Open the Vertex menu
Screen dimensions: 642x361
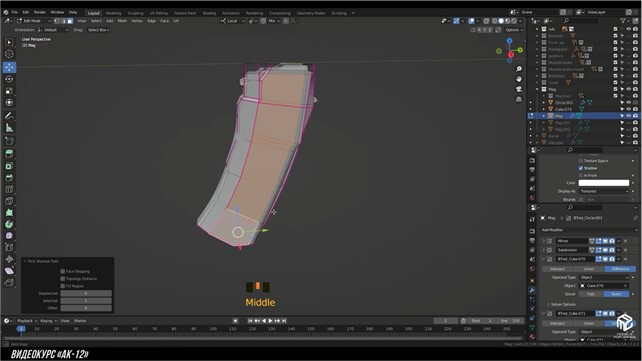click(137, 21)
